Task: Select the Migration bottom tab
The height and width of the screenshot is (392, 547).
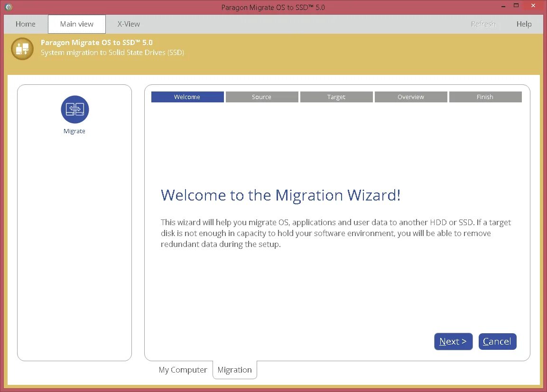Action: click(234, 370)
